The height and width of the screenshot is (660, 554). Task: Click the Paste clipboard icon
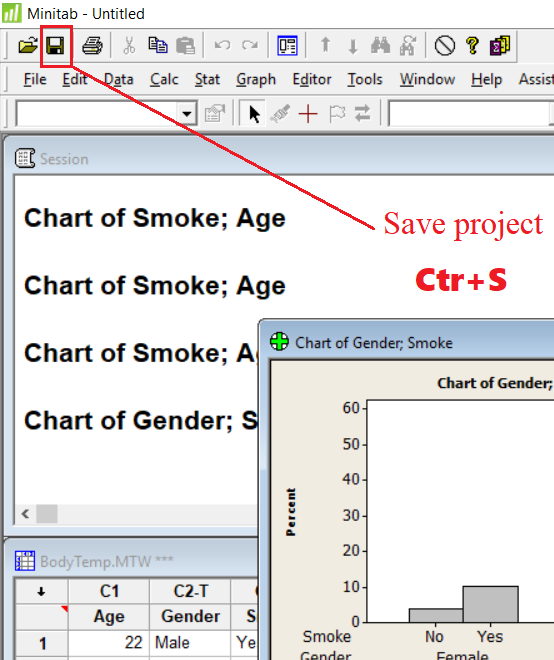[x=185, y=45]
